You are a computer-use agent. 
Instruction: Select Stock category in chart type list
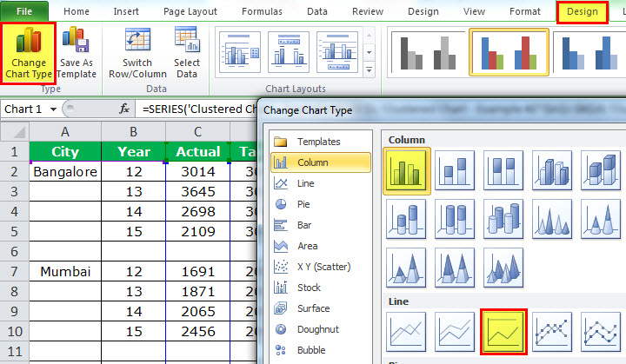click(321, 288)
